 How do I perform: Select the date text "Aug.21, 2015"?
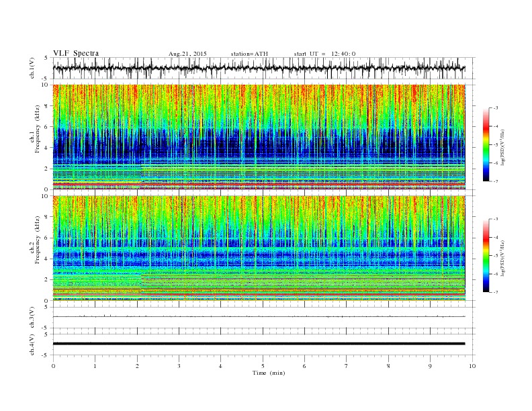click(187, 54)
